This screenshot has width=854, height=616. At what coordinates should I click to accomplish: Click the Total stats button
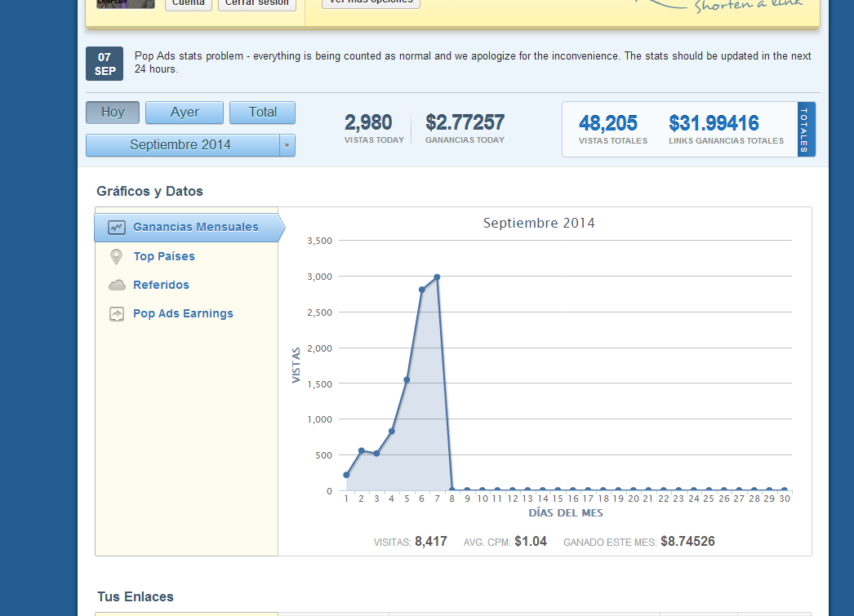[263, 113]
